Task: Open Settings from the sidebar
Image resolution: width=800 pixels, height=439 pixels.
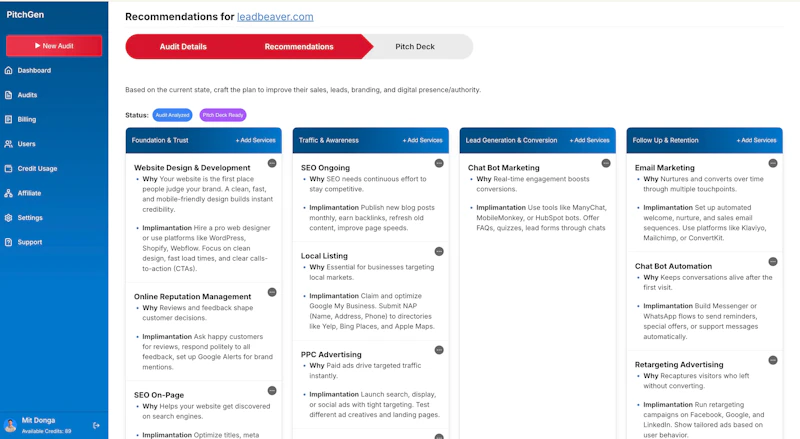Action: coord(29,217)
